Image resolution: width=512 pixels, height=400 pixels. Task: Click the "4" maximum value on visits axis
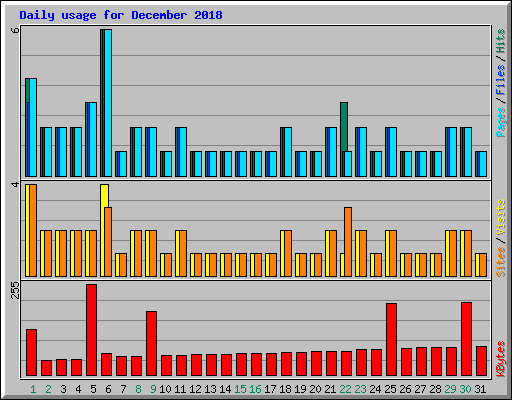pyautogui.click(x=15, y=184)
